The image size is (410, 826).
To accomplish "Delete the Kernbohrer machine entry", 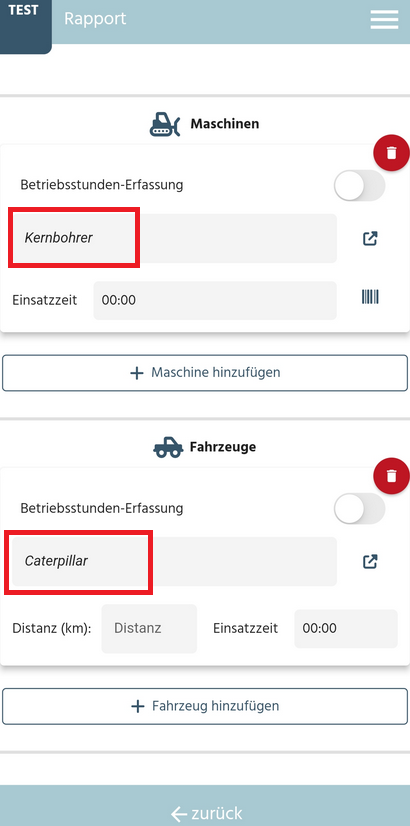I will (x=391, y=153).
